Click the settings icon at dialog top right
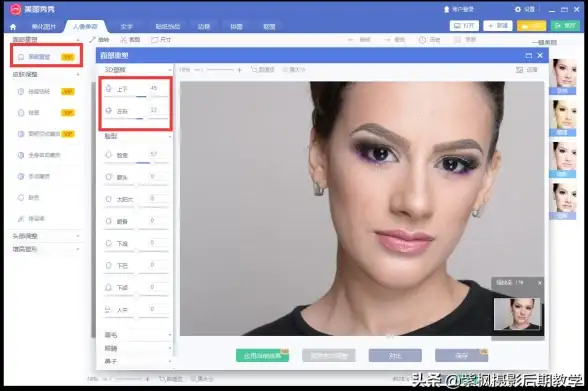Screen dimensions: 588x391 coord(519,70)
